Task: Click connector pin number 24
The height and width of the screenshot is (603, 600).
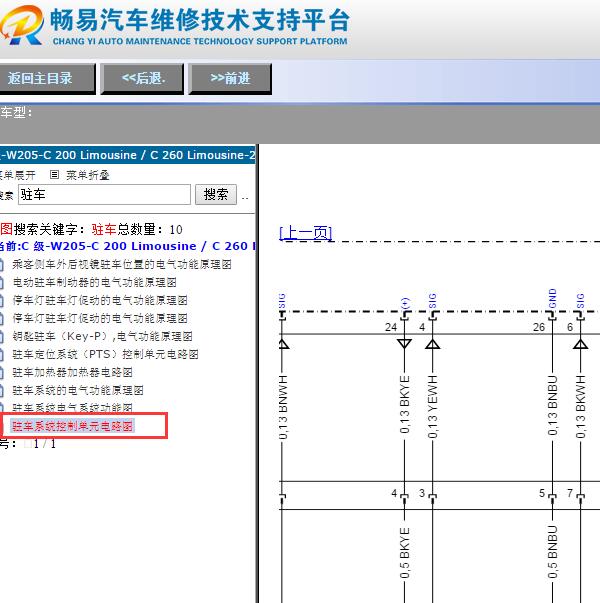Action: pyautogui.click(x=391, y=327)
